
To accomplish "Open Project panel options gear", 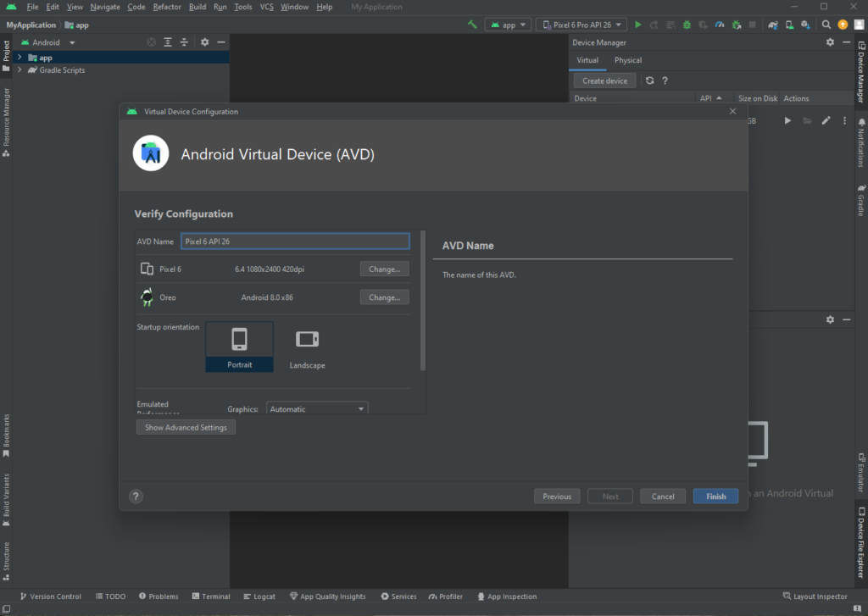I will (x=205, y=42).
